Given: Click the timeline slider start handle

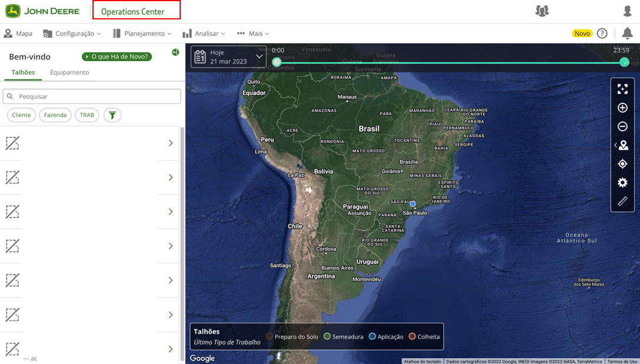Looking at the screenshot, I should click(277, 62).
